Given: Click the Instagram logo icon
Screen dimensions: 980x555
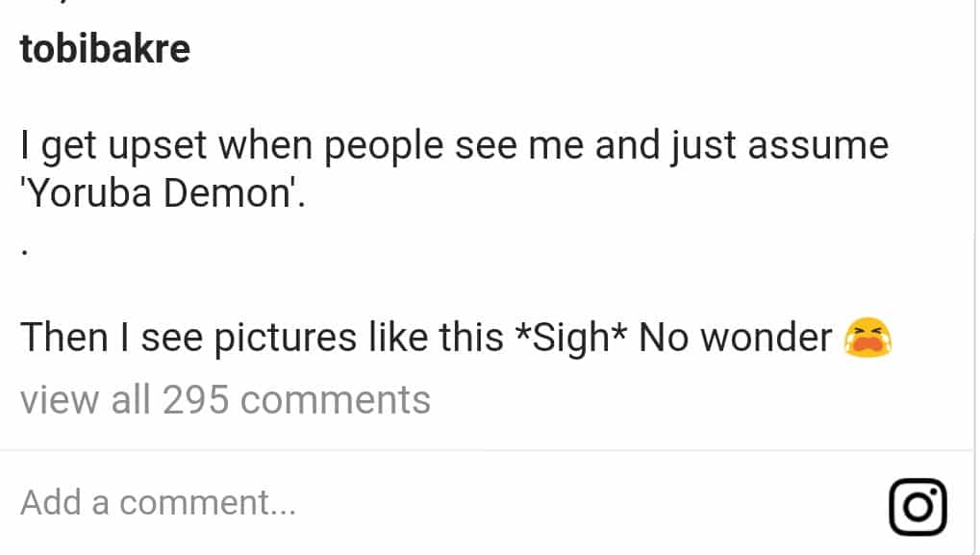Looking at the screenshot, I should pyautogui.click(x=917, y=506).
